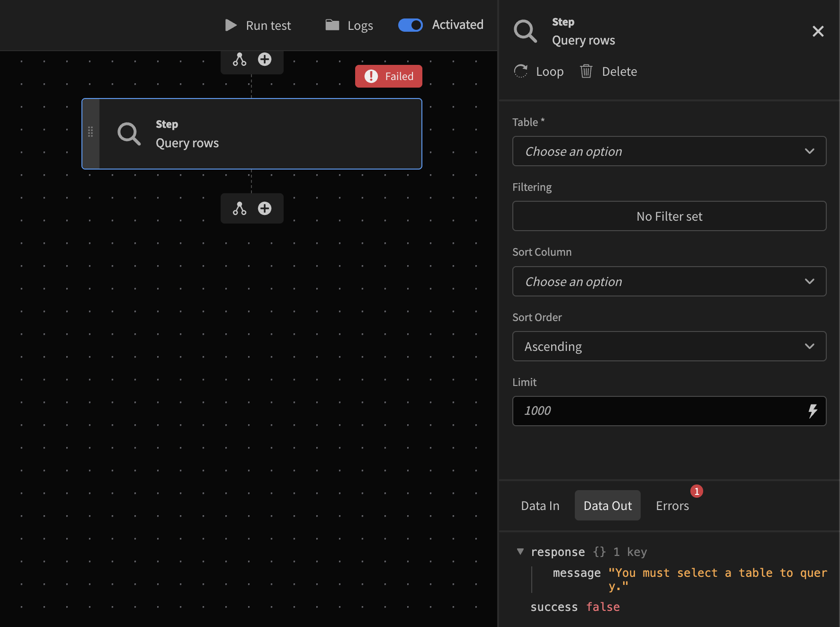The image size is (840, 627).
Task: Click the trash icon next to Delete
Action: [586, 72]
